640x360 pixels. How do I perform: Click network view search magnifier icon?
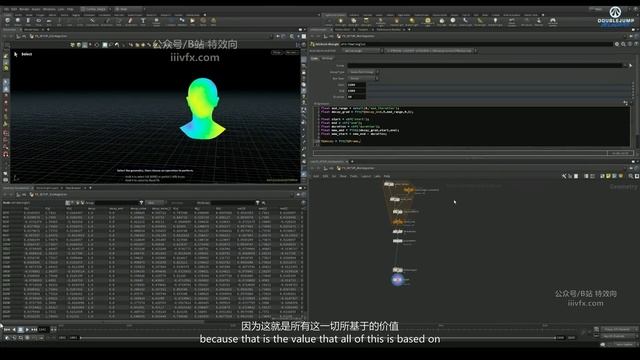(631, 176)
